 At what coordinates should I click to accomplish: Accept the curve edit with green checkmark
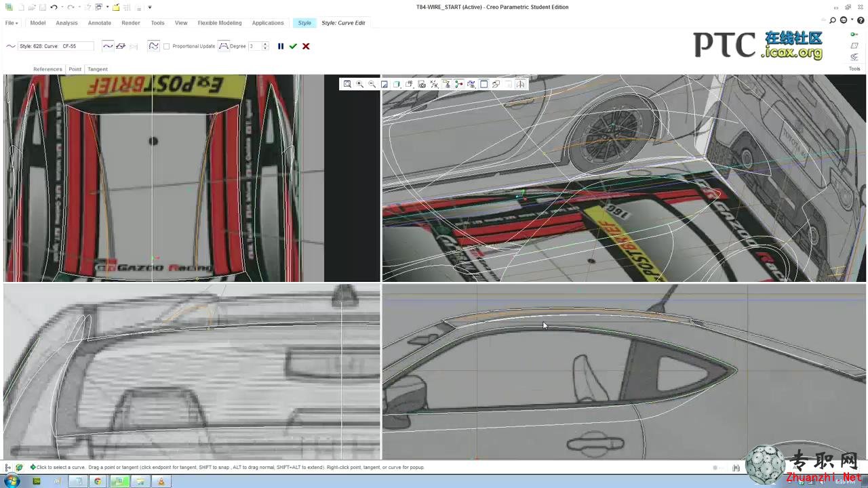(293, 46)
